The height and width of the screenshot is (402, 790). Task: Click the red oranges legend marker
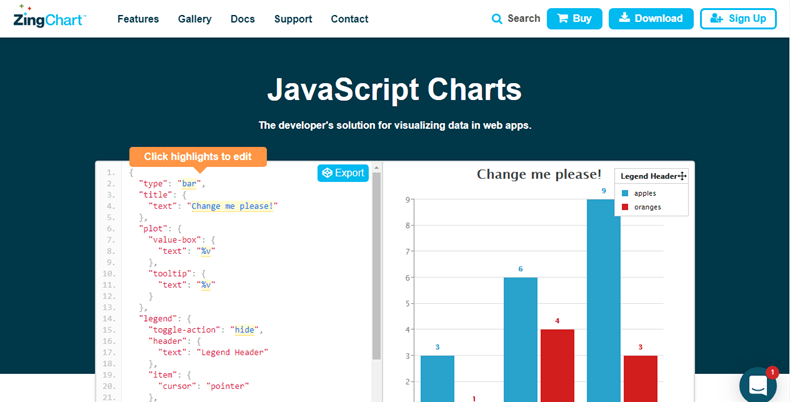pos(625,208)
